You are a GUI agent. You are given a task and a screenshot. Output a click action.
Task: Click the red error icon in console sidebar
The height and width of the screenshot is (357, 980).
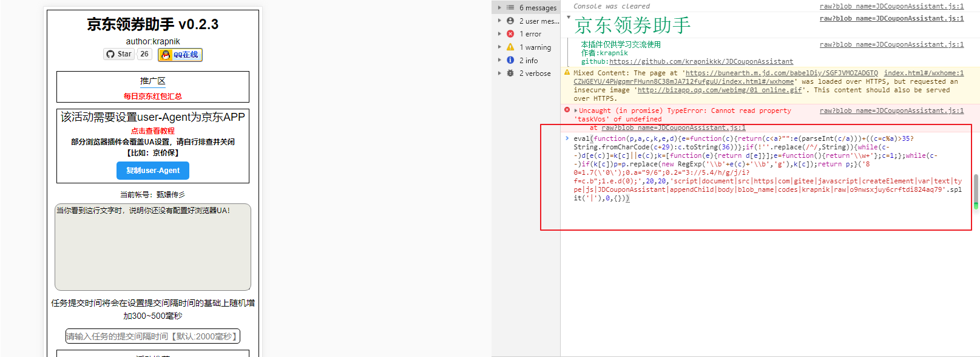510,34
